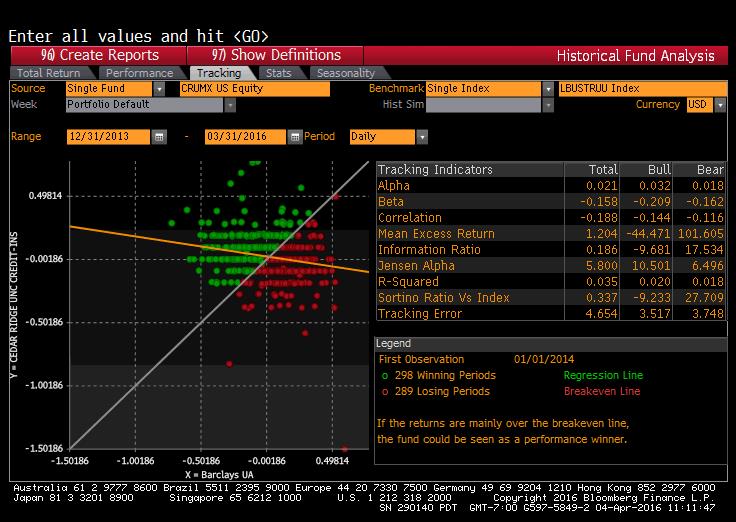Expand the Hist Sim dropdown arrow
Viewport: 736px width, 522px height.
548,105
